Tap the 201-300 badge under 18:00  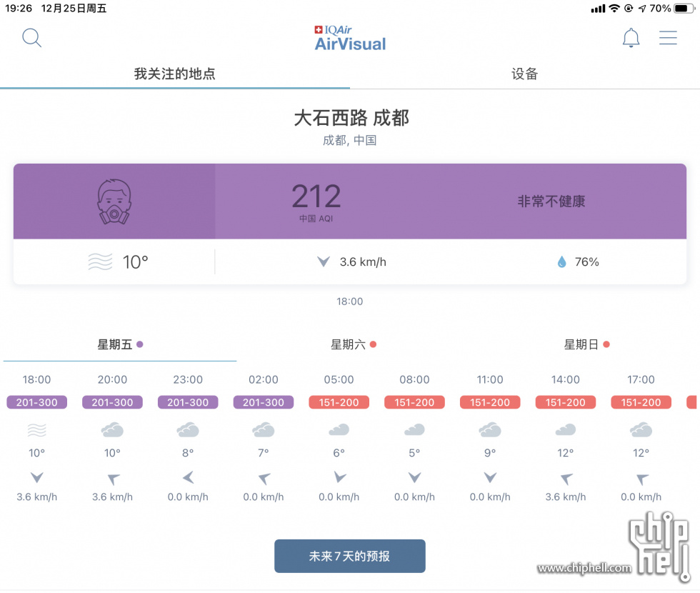(x=36, y=402)
